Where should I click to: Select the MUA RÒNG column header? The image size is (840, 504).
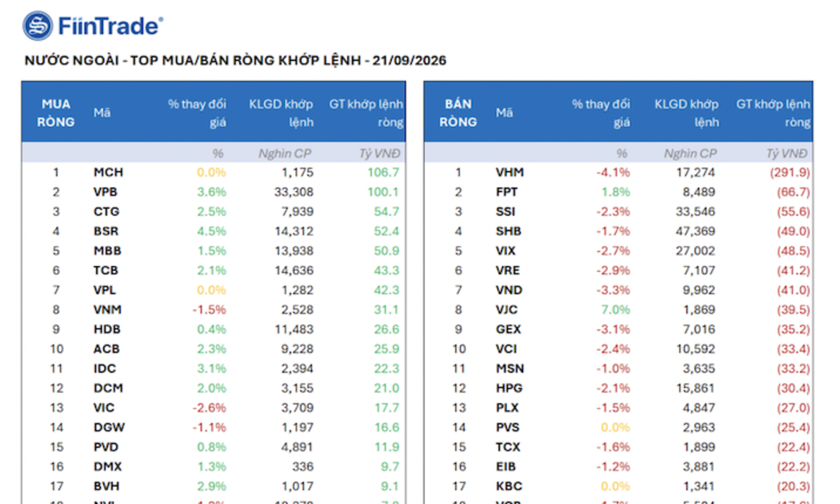coord(56,113)
